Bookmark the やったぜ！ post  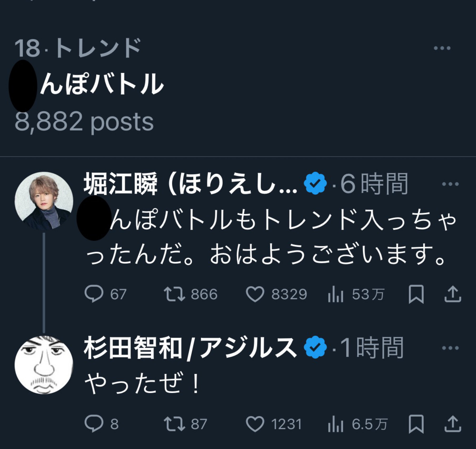[416, 424]
